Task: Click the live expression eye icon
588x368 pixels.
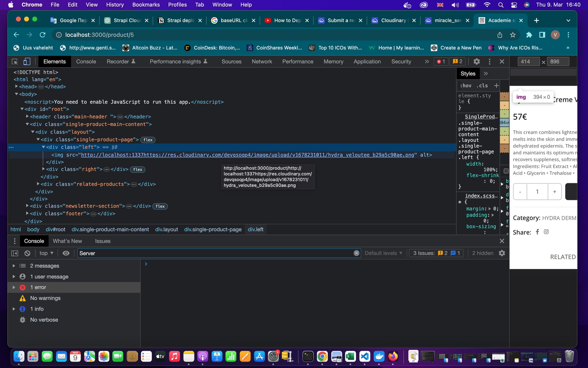Action: coord(66,253)
